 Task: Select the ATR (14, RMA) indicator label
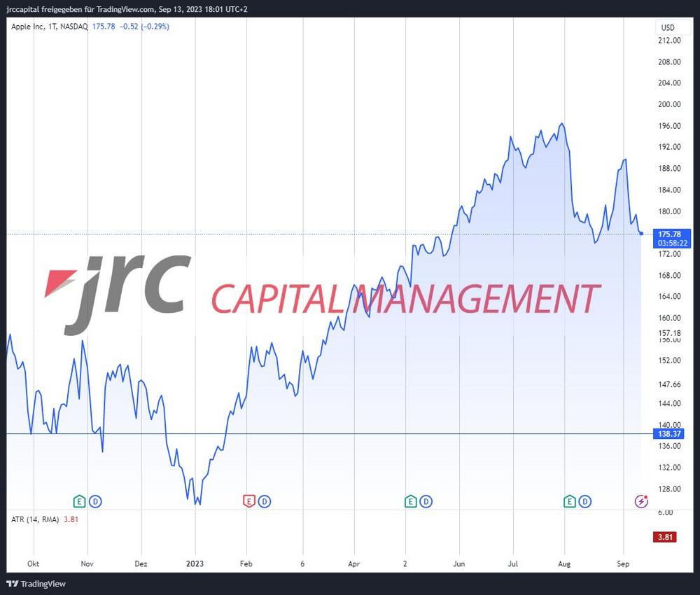tap(35, 519)
